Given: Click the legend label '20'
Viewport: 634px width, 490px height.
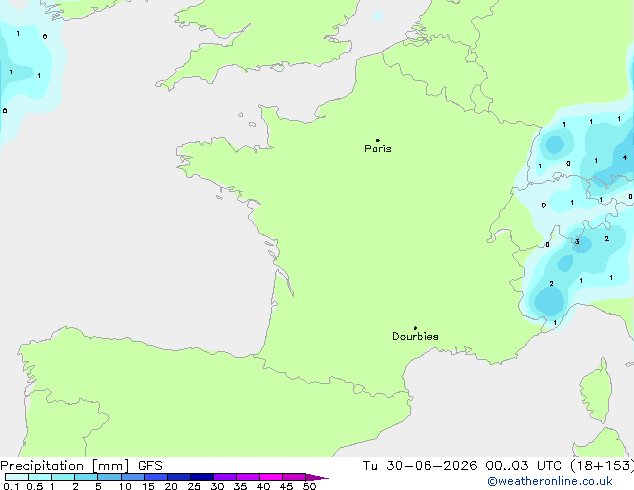Looking at the screenshot, I should 171,486.
